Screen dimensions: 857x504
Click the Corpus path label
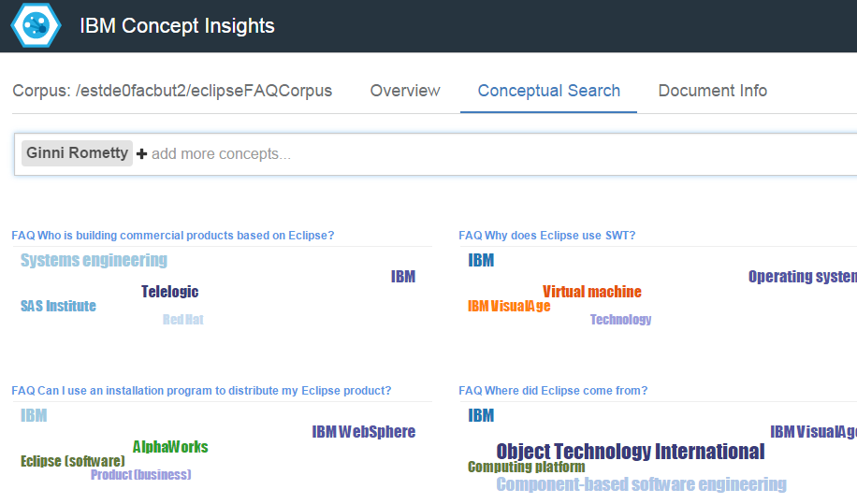point(172,91)
